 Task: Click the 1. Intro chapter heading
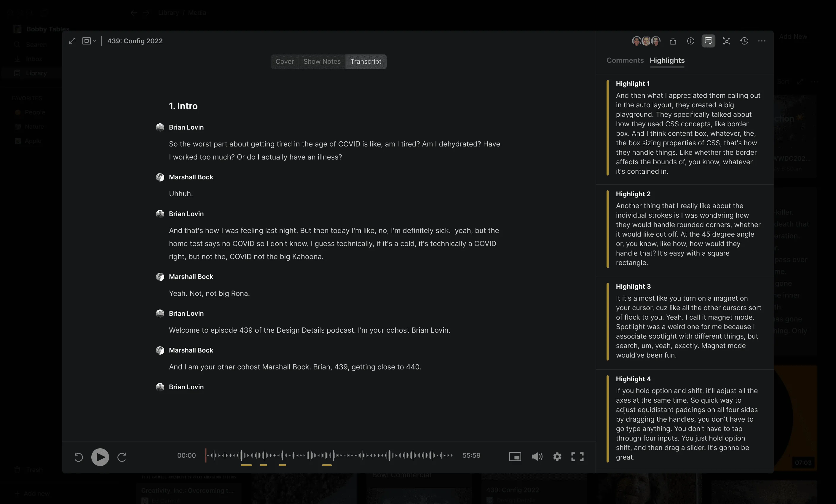183,106
